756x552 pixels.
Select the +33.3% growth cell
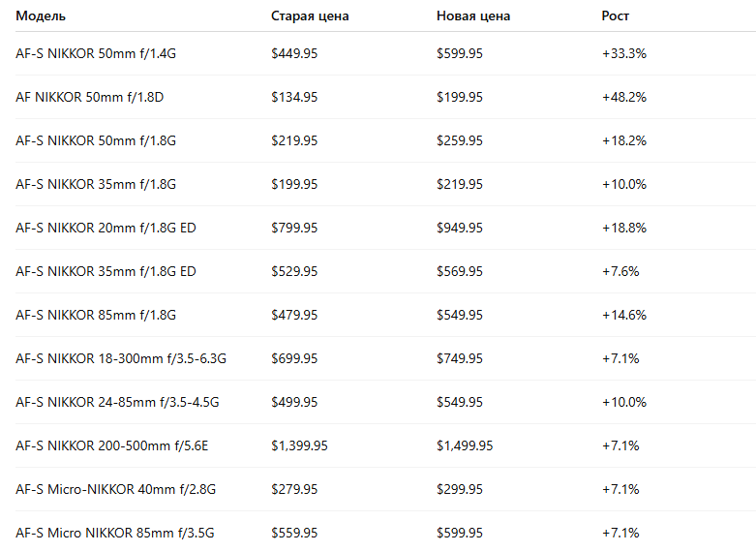coord(624,53)
